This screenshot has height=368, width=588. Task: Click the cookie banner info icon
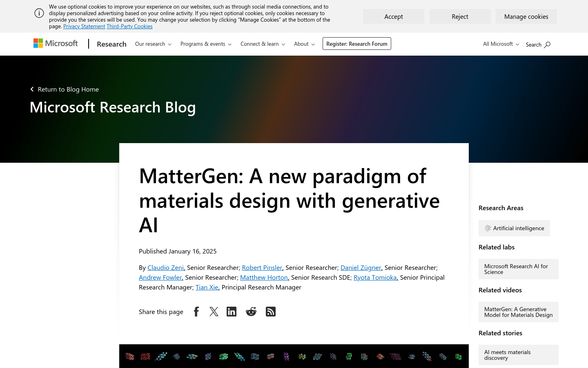(39, 13)
